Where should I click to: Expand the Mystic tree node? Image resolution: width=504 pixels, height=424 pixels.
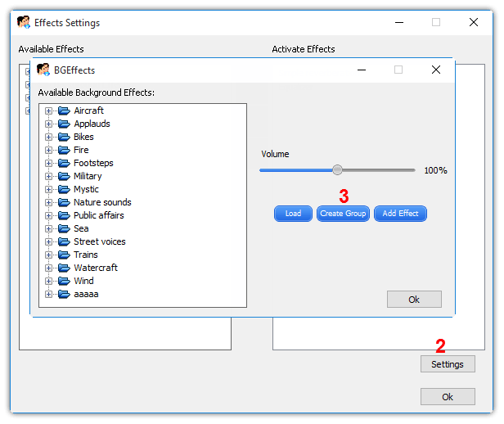(48, 189)
